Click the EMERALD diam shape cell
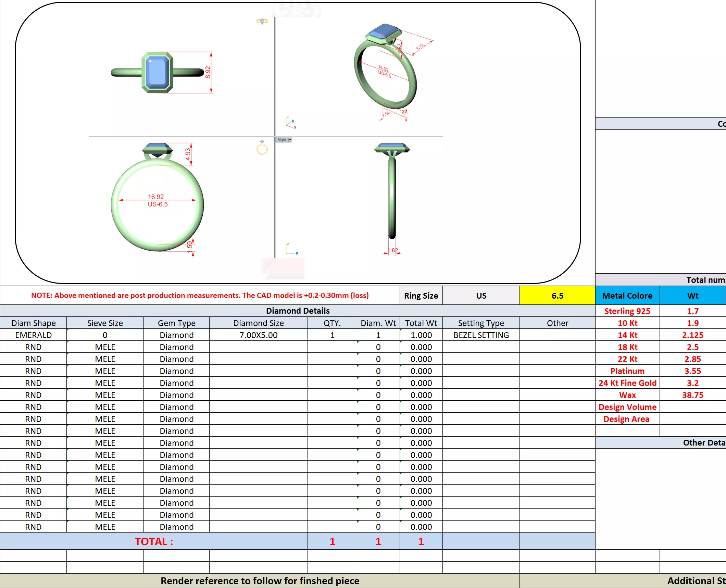 (33, 335)
